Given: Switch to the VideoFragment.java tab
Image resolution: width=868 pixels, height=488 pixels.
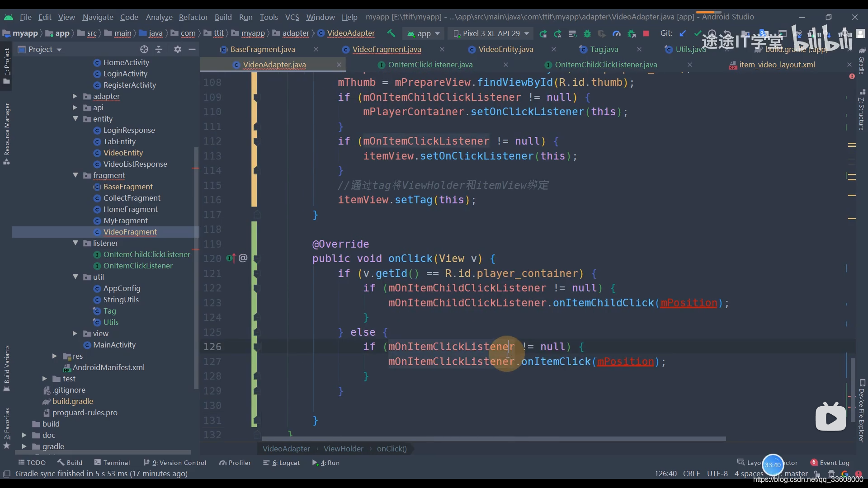Looking at the screenshot, I should 387,49.
